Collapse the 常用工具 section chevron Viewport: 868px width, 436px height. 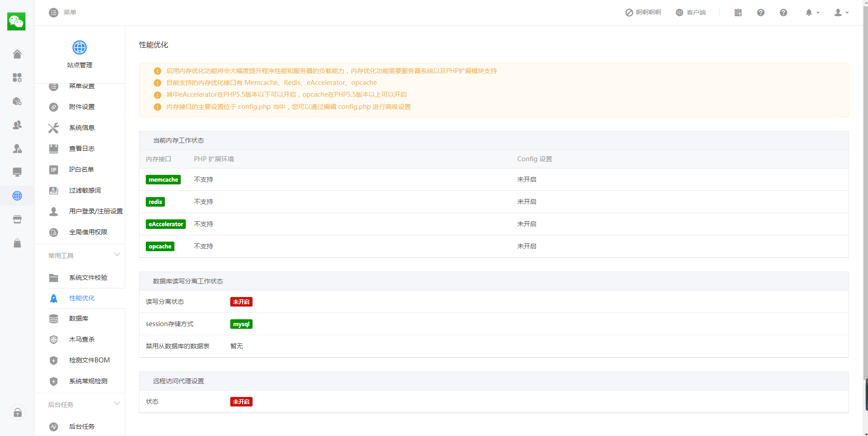(117, 255)
